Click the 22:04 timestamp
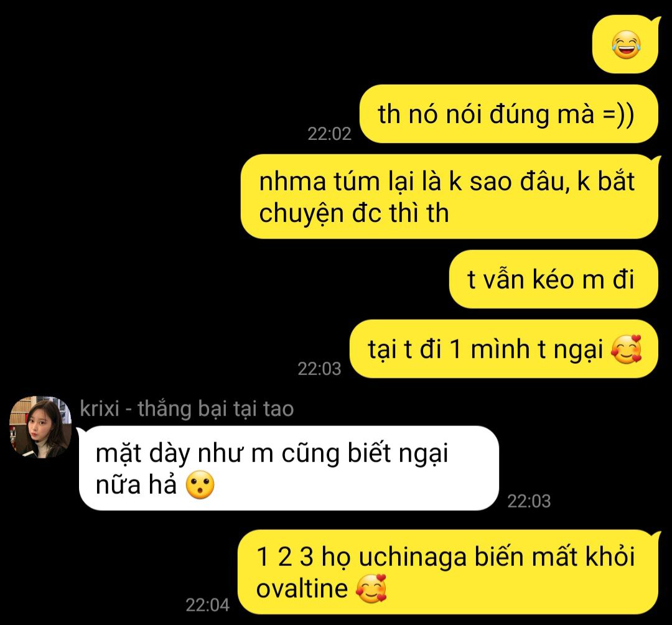This screenshot has height=625, width=672. pos(207,605)
